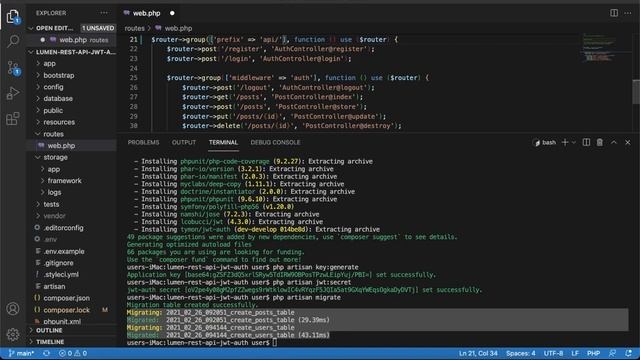Viewport: 640px width, 360px height.
Task: Expand the tests folder
Action: [x=51, y=204]
